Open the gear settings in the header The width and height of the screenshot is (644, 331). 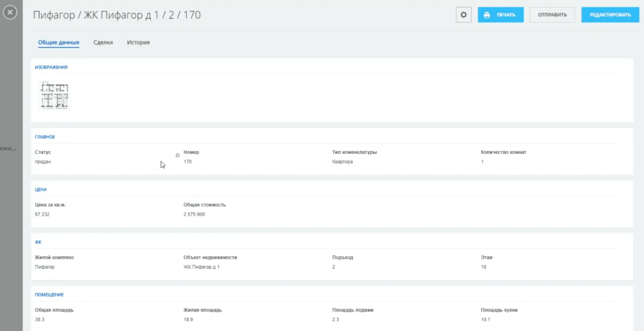point(463,15)
